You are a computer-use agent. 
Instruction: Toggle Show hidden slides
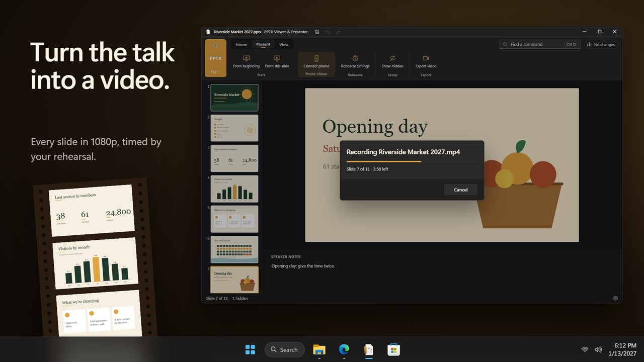[392, 62]
